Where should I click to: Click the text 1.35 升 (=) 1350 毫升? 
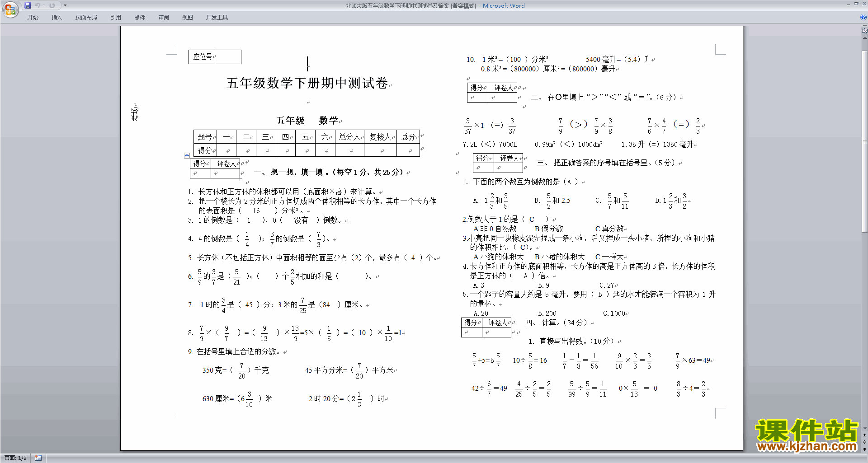[x=657, y=144]
